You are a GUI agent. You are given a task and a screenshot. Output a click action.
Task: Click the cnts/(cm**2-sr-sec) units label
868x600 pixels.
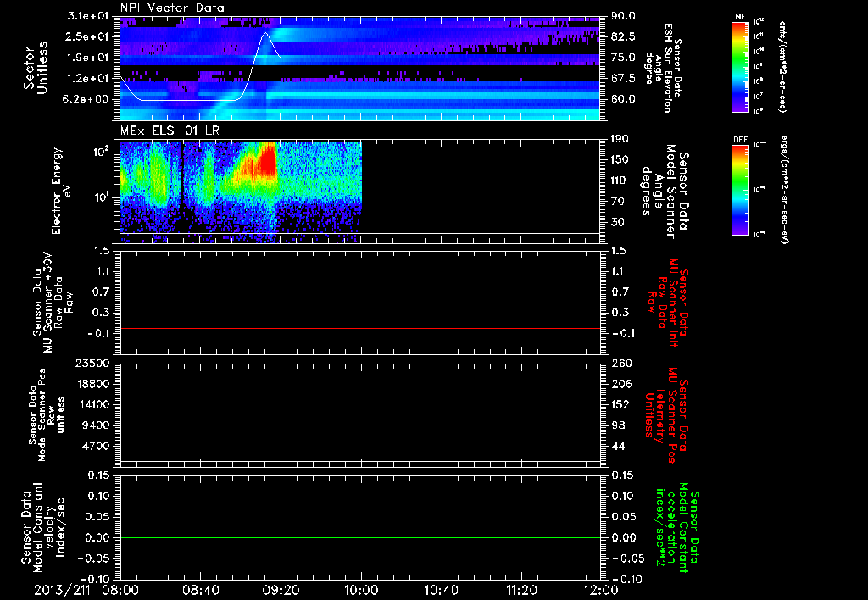click(x=782, y=66)
